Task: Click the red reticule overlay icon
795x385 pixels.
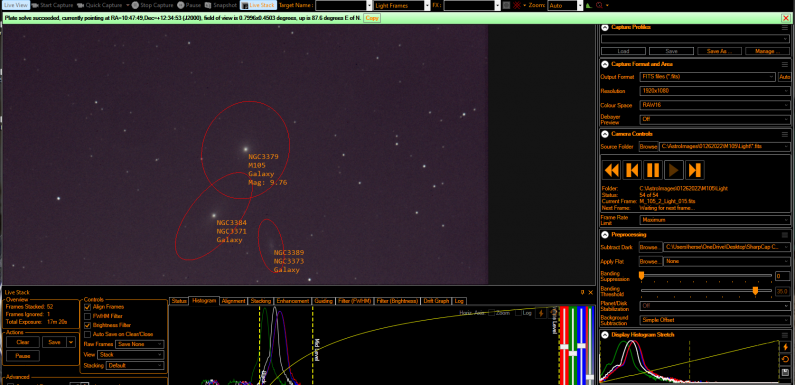Action: [518, 6]
